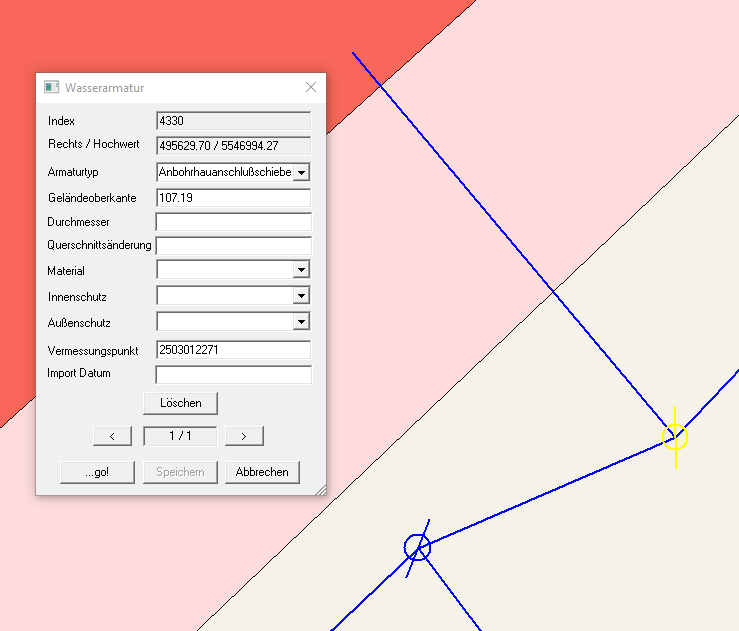The image size is (739, 631).
Task: Click the Import Datum field
Action: (234, 375)
